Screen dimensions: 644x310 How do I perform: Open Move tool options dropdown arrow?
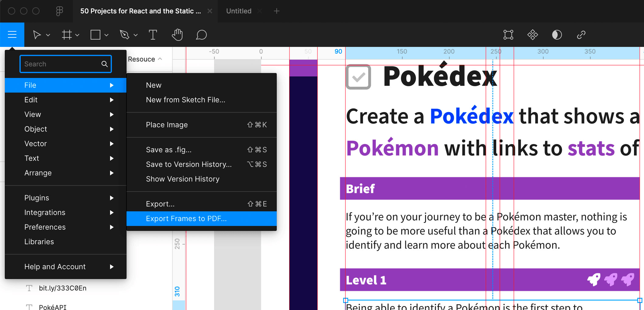coord(48,35)
